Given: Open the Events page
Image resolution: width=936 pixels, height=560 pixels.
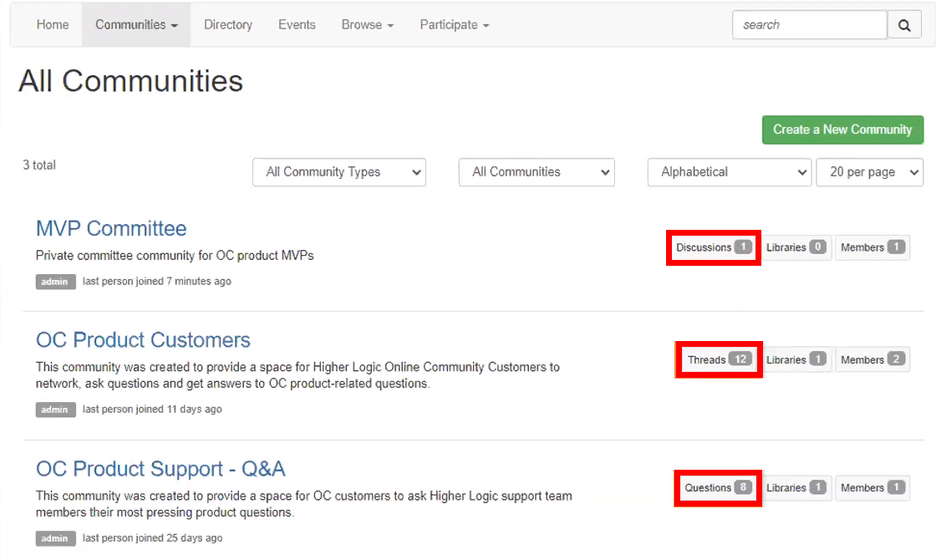Looking at the screenshot, I should click(297, 25).
